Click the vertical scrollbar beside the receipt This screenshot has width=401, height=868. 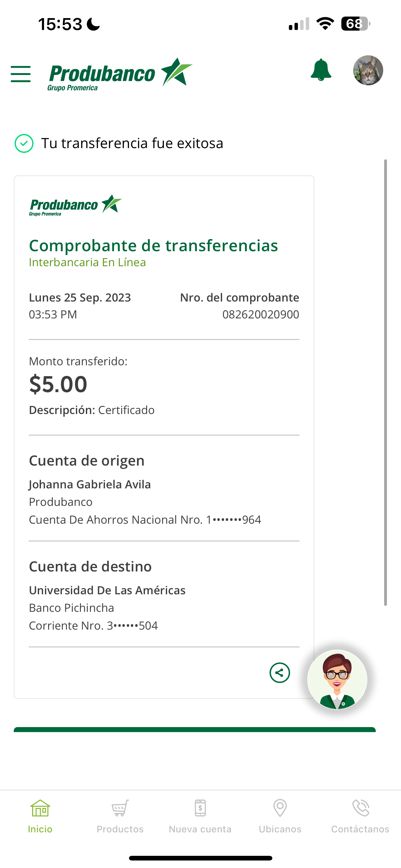pos(385,382)
